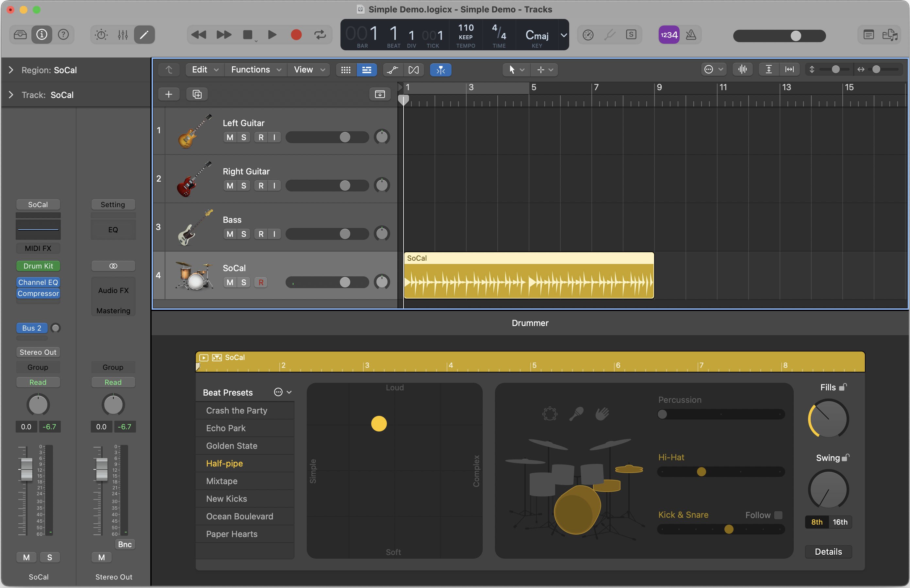Click horizontal auto zoom button
This screenshot has height=588, width=910.
pyautogui.click(x=789, y=69)
